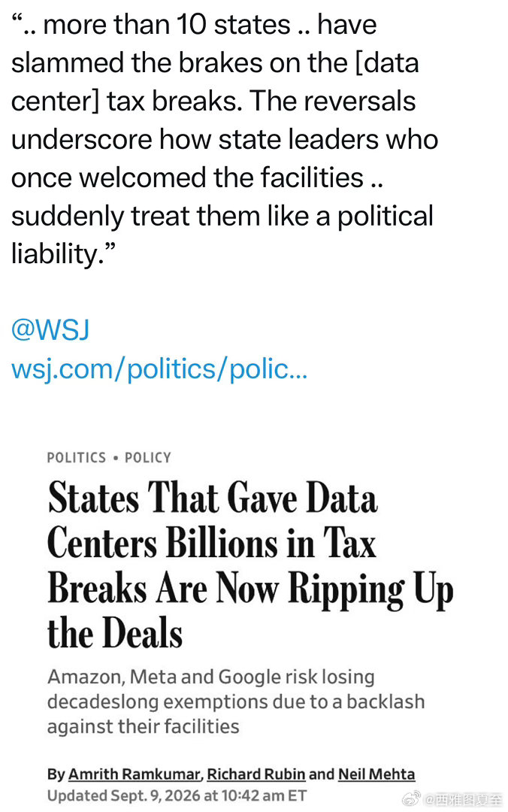Screen dimensions: 508x812
Task: Click the quoted post text about 10 states
Action: click(225, 139)
